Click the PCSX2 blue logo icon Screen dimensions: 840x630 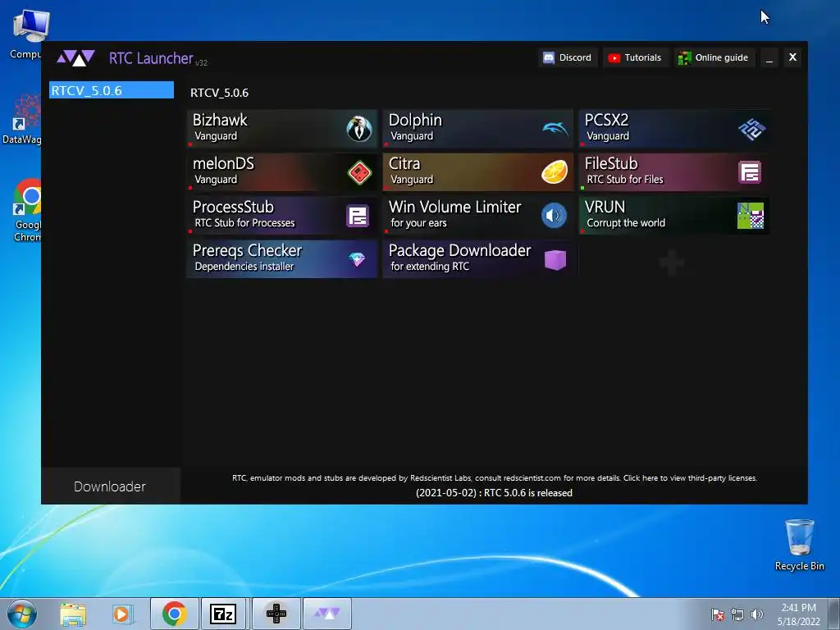click(751, 129)
